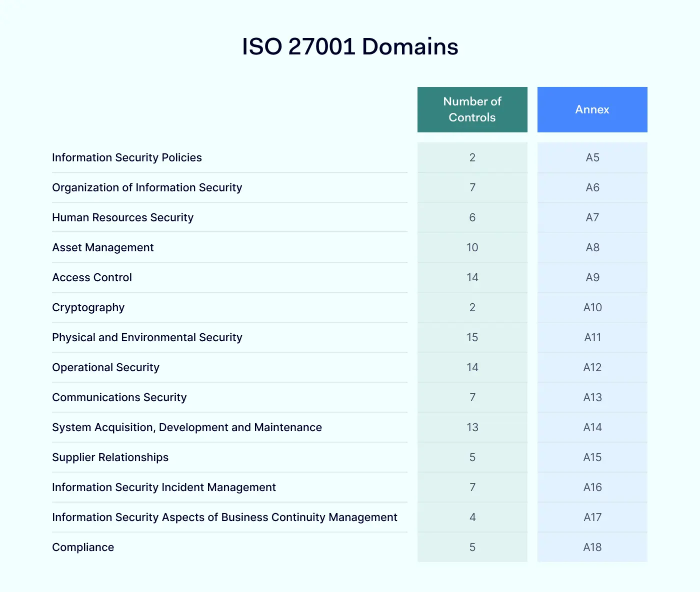Click the ISO 27001 Domains title
The height and width of the screenshot is (592, 700).
click(x=350, y=46)
